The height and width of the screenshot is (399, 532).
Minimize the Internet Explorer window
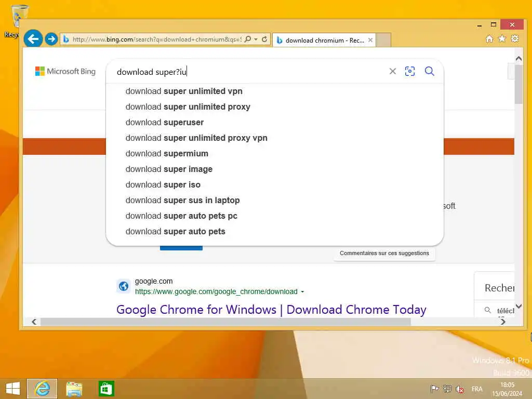(480, 25)
